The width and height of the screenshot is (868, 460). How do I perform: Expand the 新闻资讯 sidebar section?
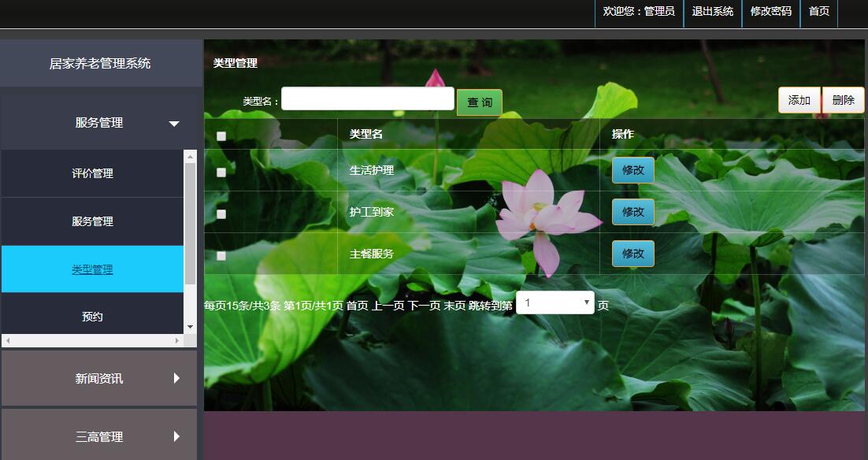tap(100, 379)
